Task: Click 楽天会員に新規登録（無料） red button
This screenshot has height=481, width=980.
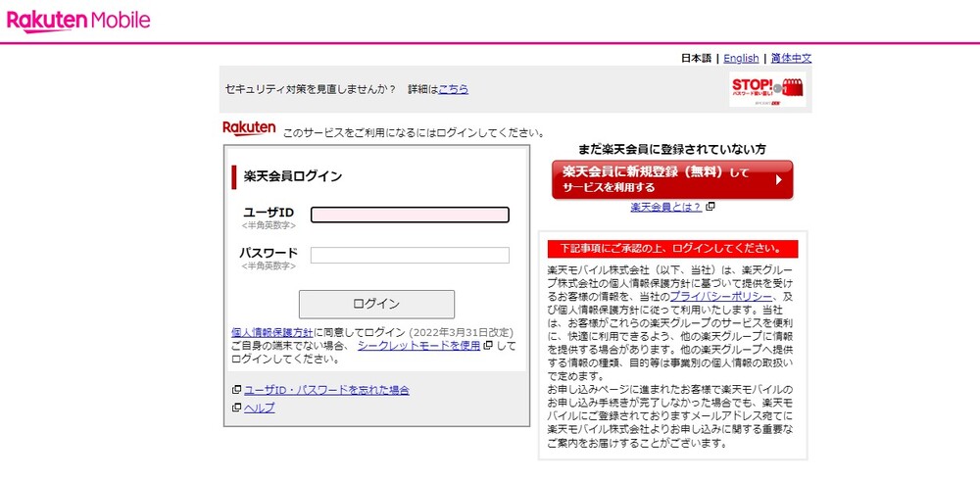Action: tap(672, 180)
